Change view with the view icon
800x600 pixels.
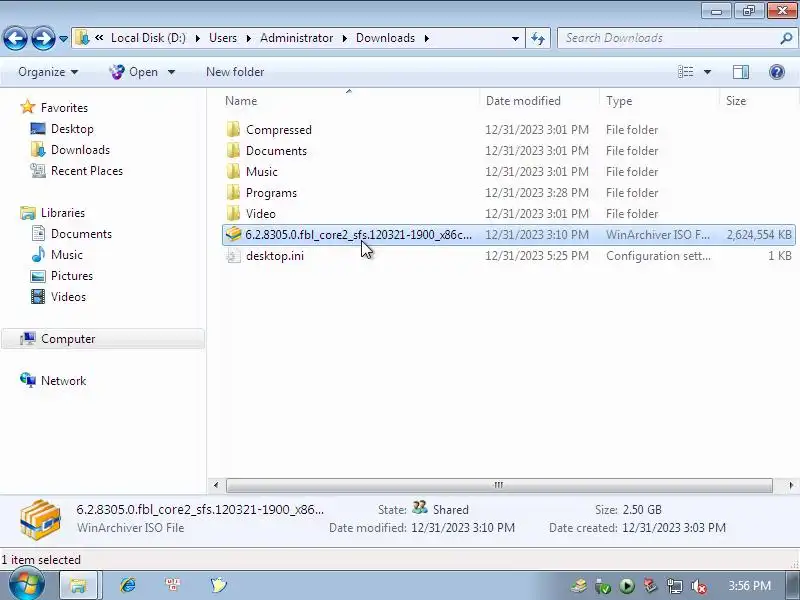(x=685, y=72)
